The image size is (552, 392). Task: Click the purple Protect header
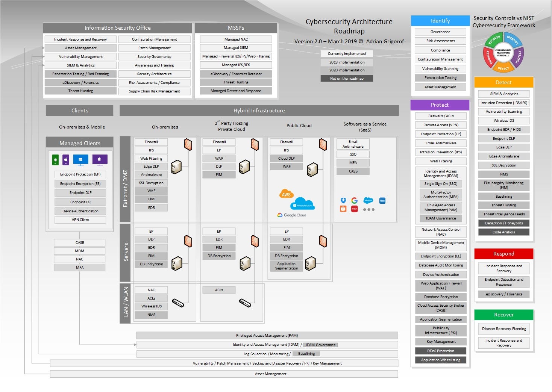tap(440, 105)
